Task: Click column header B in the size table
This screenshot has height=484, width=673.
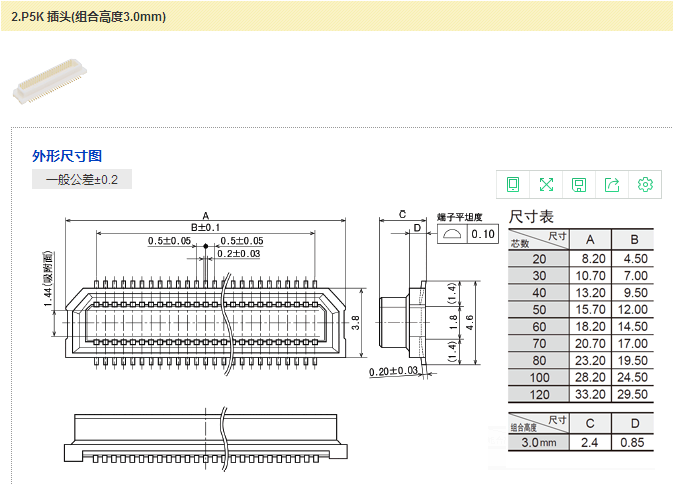Action: click(634, 239)
